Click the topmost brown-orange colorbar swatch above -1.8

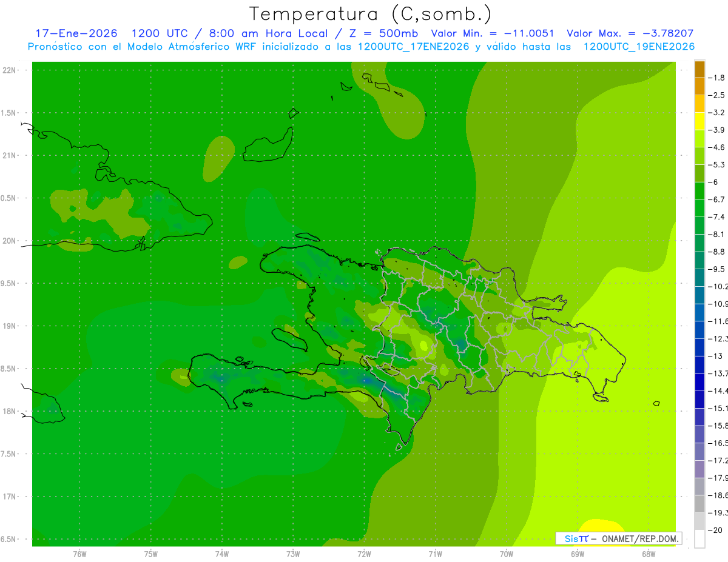click(699, 69)
